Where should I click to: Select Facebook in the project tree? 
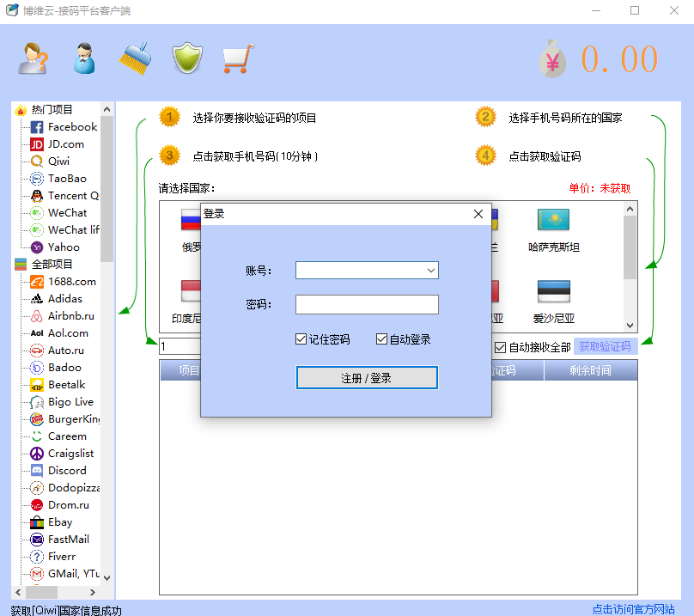click(73, 127)
